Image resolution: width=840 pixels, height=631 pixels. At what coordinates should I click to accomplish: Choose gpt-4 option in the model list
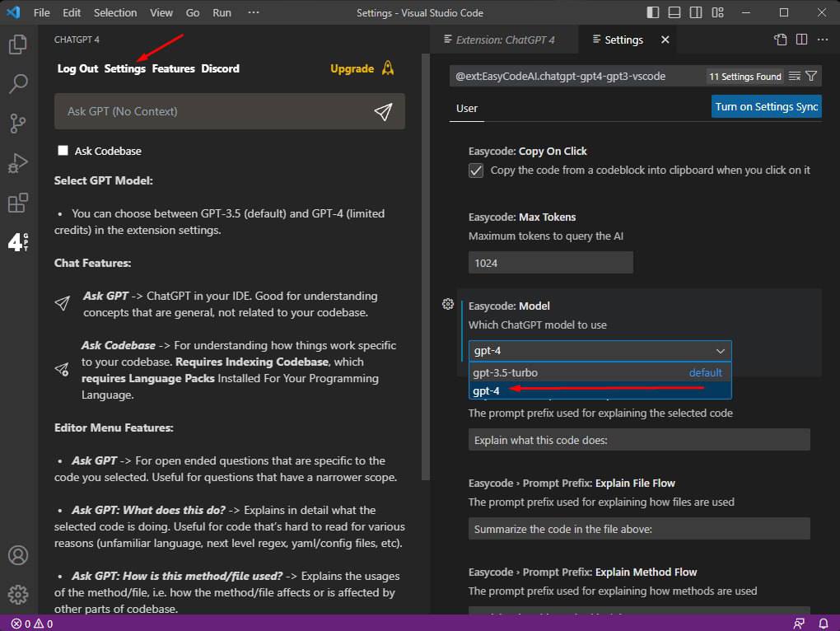[x=600, y=390]
